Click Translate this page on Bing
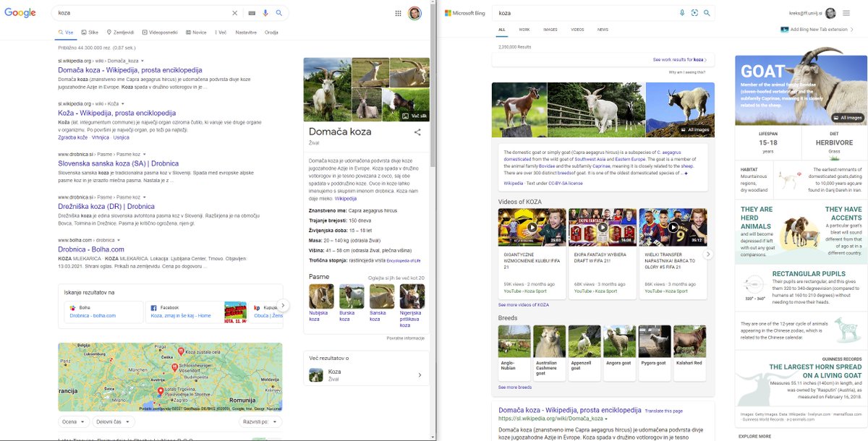The image size is (868, 441). pos(663,411)
